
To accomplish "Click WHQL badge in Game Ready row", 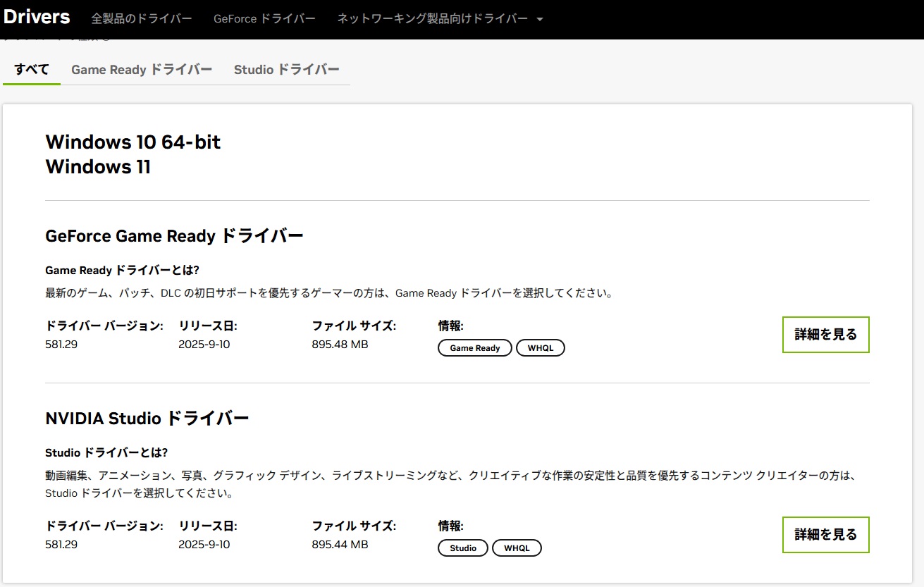I will (x=541, y=348).
